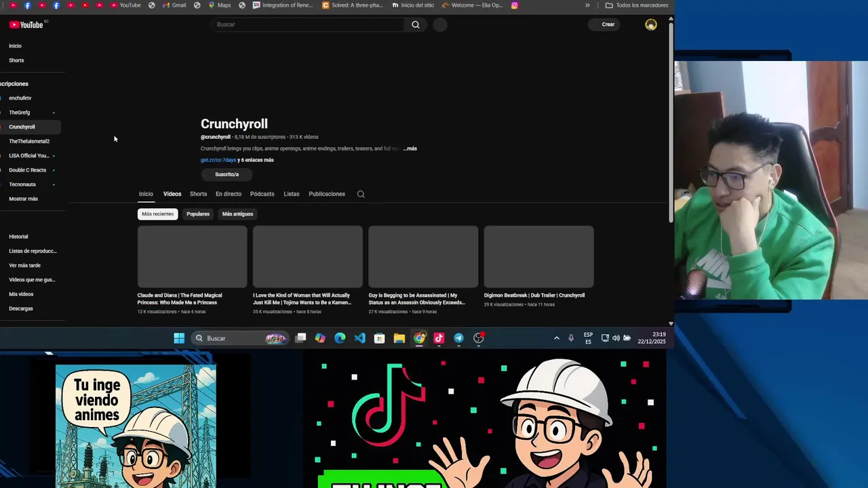Open the Maps bookmark
The height and width of the screenshot is (488, 868).
point(220,5)
